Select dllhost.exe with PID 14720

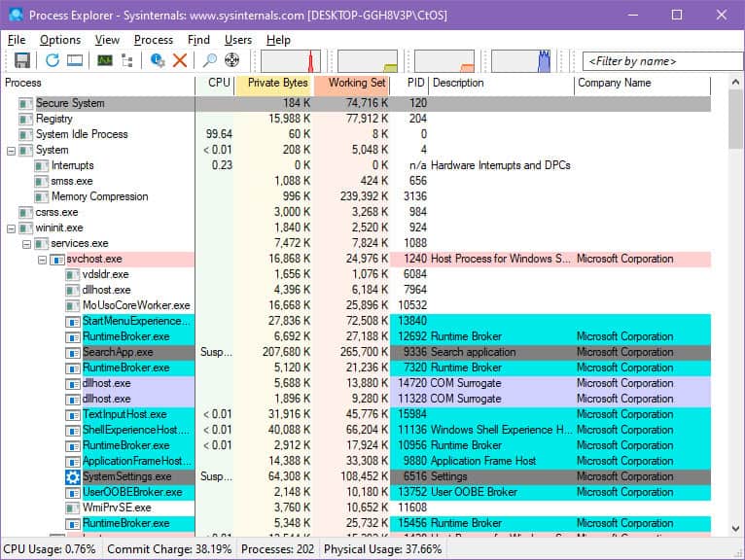coord(357,383)
